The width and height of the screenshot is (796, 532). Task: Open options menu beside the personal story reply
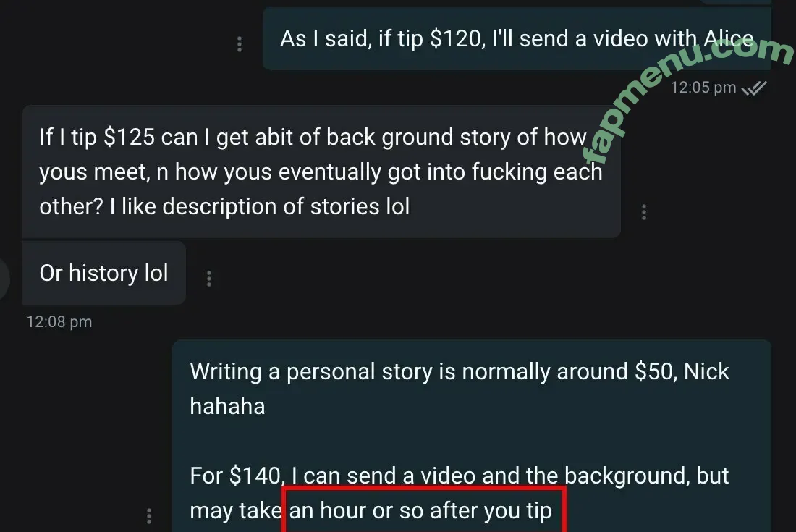coord(149,516)
